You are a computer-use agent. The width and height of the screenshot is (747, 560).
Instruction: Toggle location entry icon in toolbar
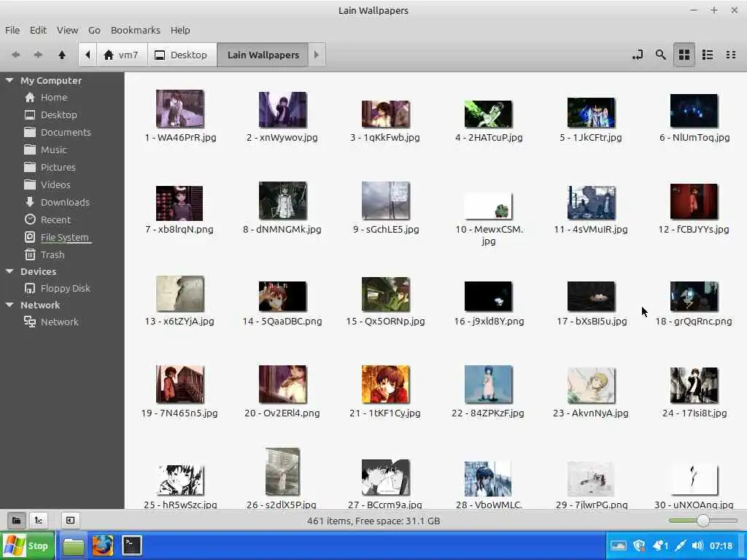click(x=638, y=55)
